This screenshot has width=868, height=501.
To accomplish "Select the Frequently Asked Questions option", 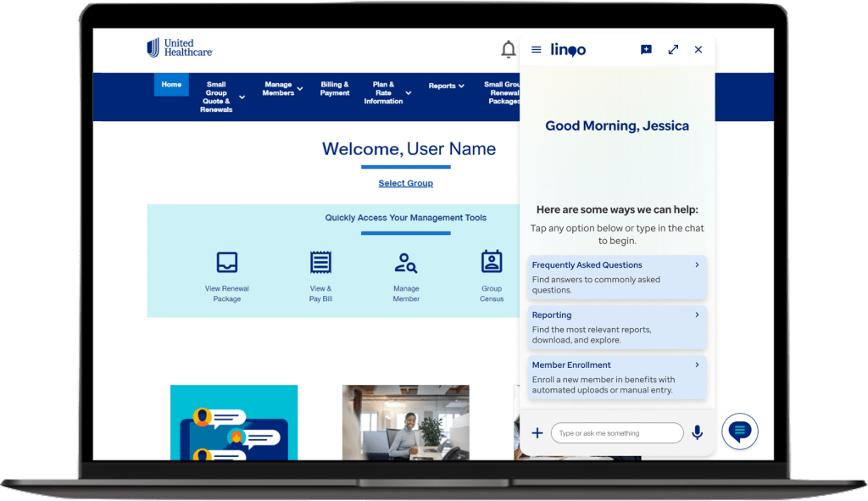I will pyautogui.click(x=616, y=276).
